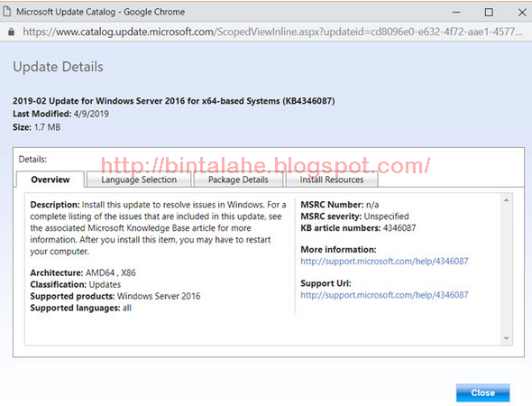Viewport: 532px width, 406px height.
Task: Open the Install Resources tab
Action: (332, 180)
